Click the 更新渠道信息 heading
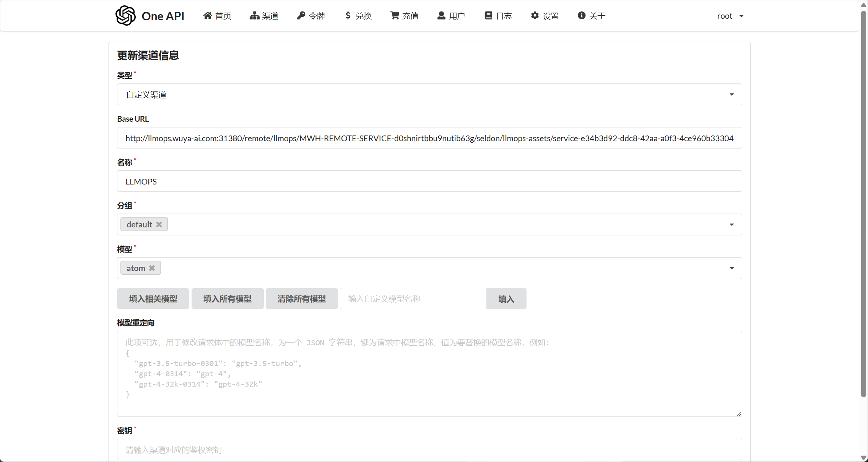868x462 pixels. tap(148, 56)
